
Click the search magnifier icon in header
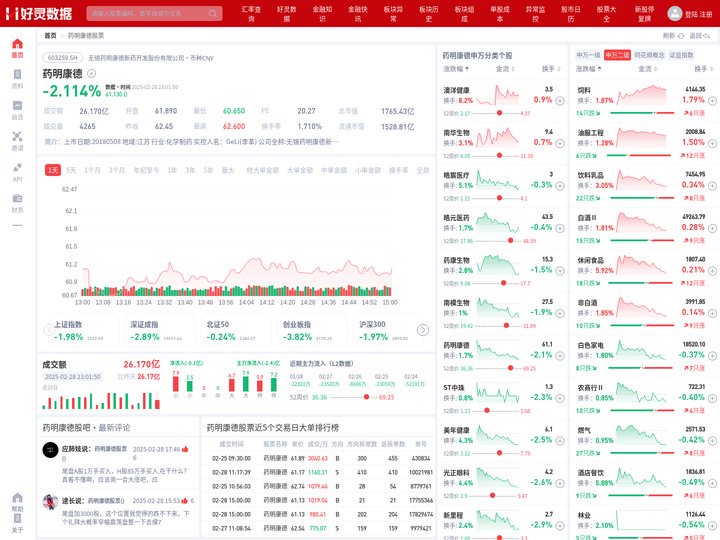213,13
